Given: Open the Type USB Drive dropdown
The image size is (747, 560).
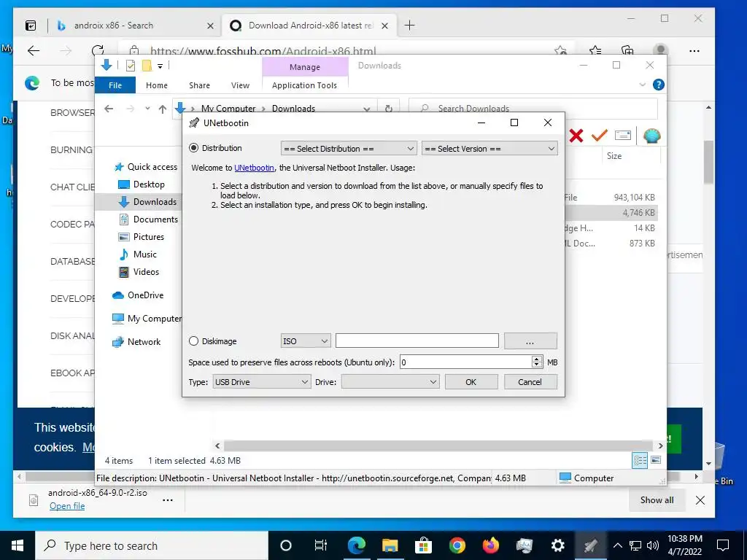Looking at the screenshot, I should point(262,382).
